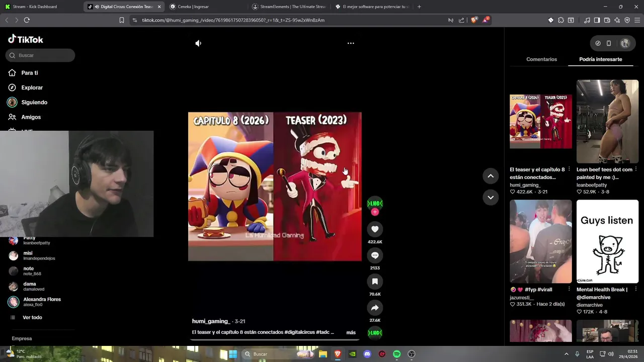Screen dimensions: 644x362
Task: Open the video three-dots options menu
Action: (x=351, y=43)
